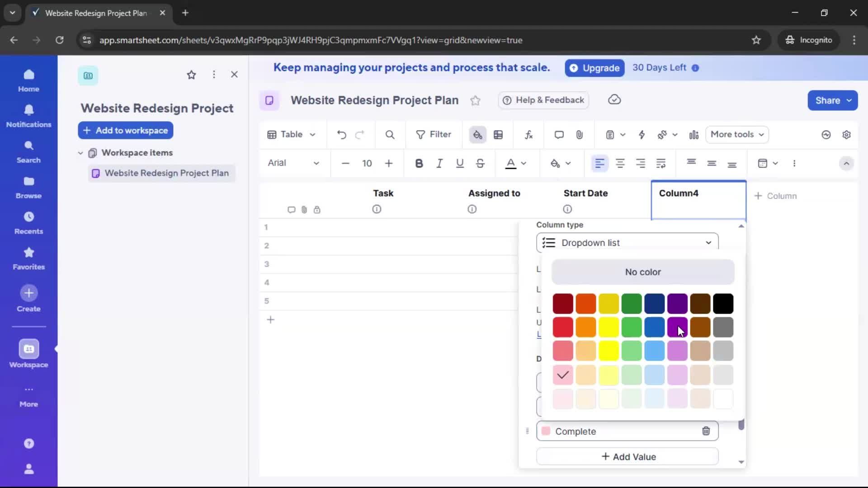The width and height of the screenshot is (868, 488).
Task: Open the attachments paperclip tool
Action: [x=580, y=134]
